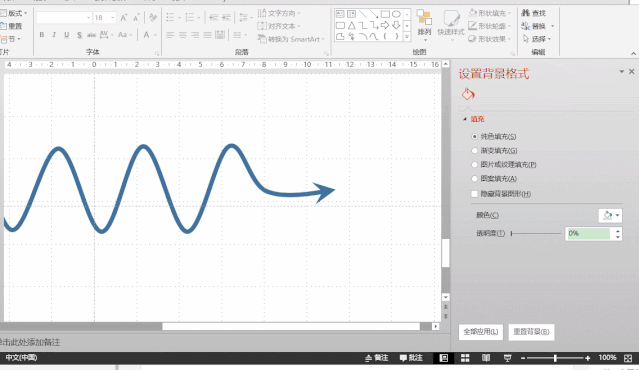Open background pane options arrow
This screenshot has height=370, width=639.
(621, 71)
